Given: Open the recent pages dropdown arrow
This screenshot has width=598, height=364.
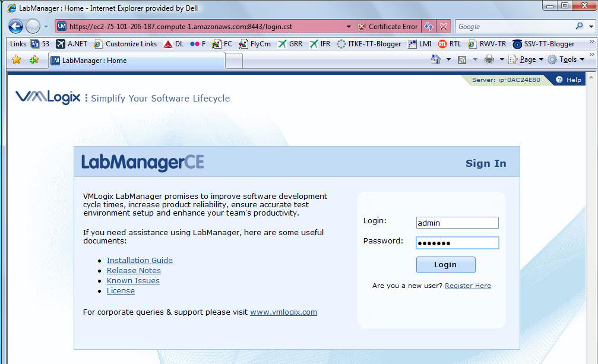Looking at the screenshot, I should (46, 27).
